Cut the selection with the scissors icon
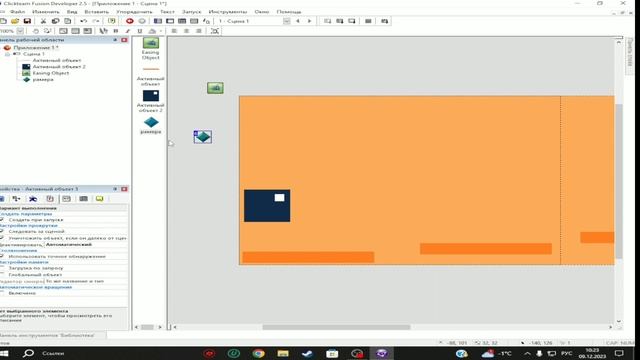The width and height of the screenshot is (640, 360). point(43,21)
